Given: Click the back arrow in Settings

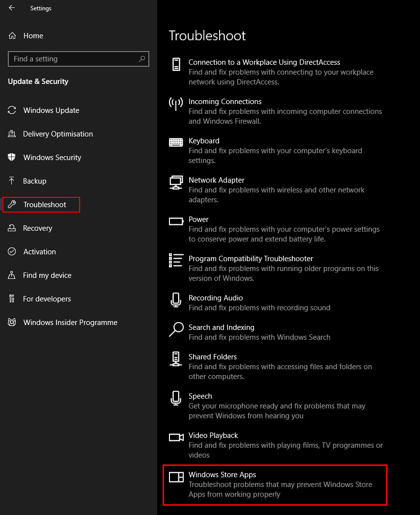Looking at the screenshot, I should coord(12,8).
